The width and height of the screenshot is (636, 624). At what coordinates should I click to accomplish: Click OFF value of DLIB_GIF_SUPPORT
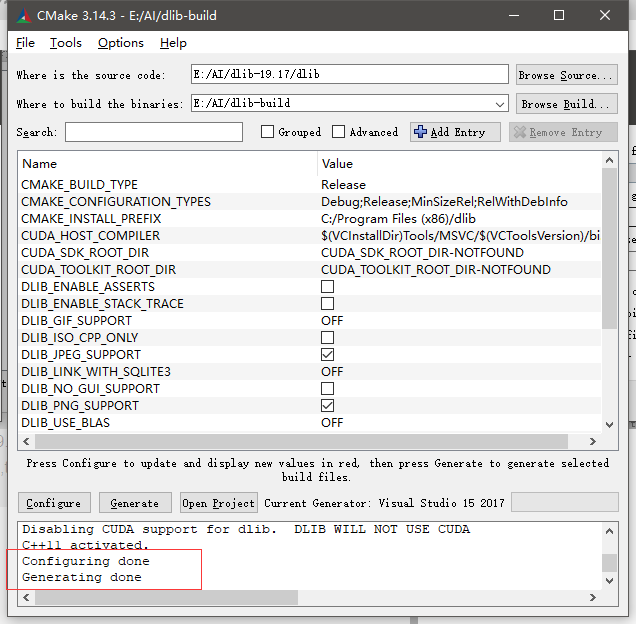click(332, 321)
